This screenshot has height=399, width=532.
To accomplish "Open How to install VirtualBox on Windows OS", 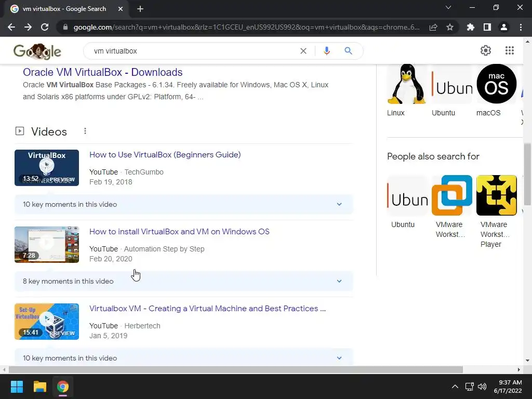I will (179, 232).
